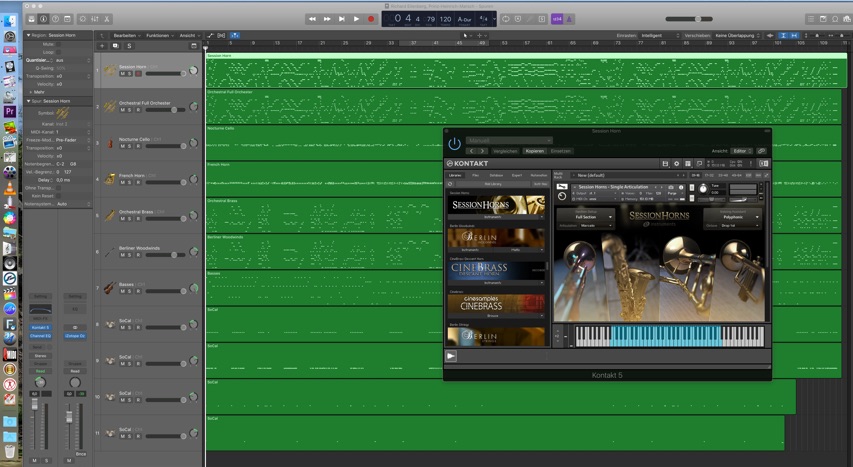Mute the French Horn track
Image resolution: width=853 pixels, height=467 pixels.
click(122, 182)
